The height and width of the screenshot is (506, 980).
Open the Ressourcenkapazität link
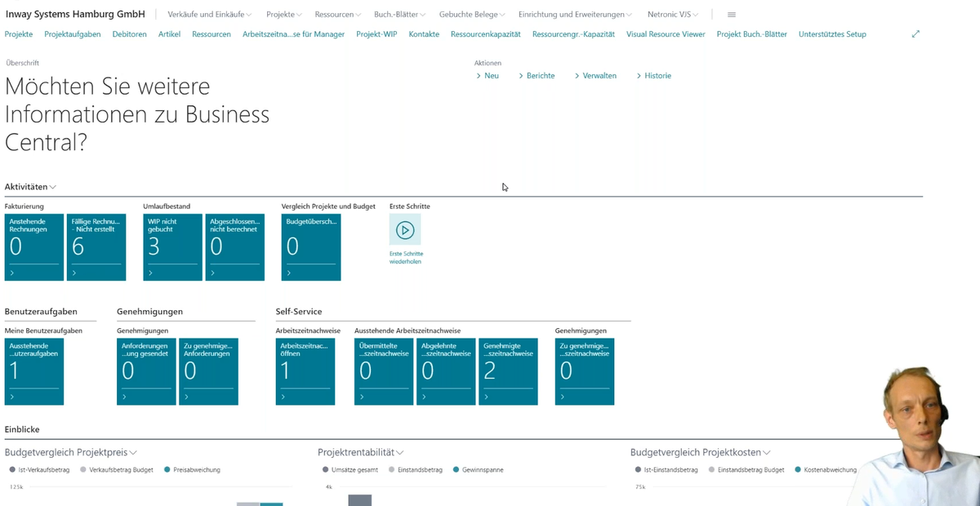point(486,34)
